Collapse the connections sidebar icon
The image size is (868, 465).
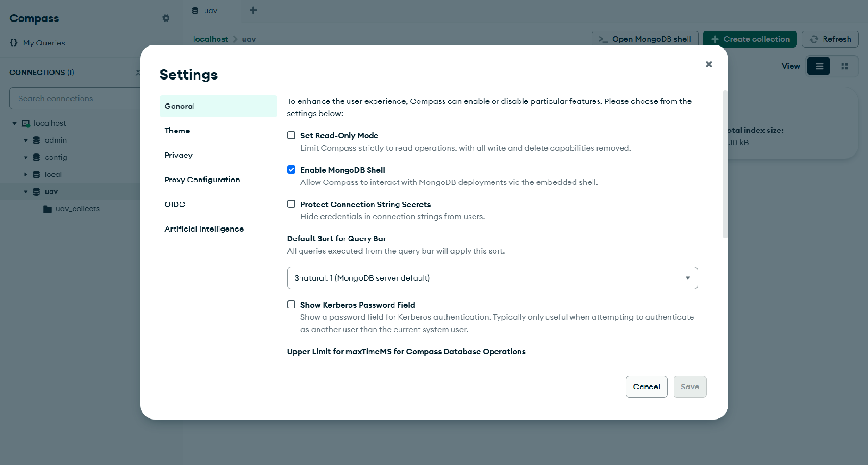point(138,72)
